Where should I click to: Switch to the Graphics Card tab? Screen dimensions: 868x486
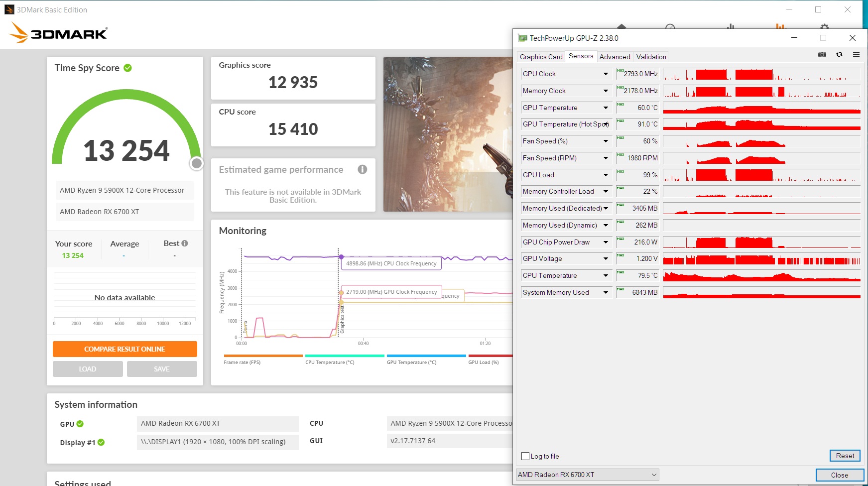[541, 57]
